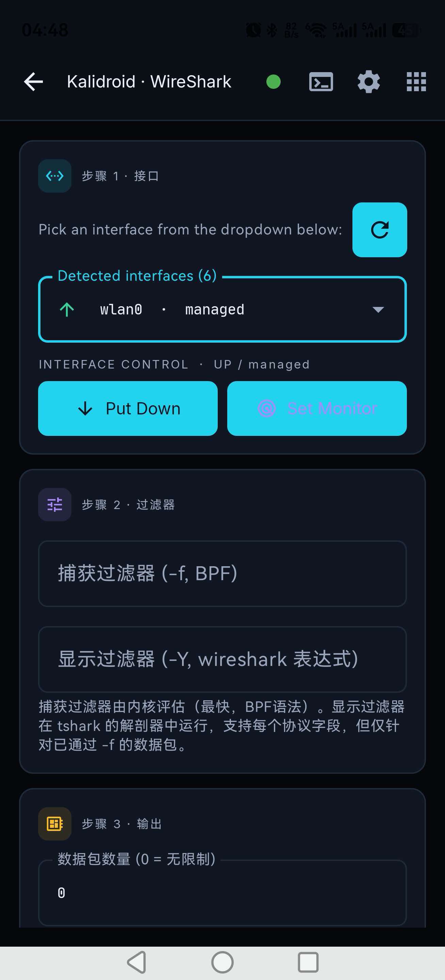Open the terminal console icon
Image resolution: width=445 pixels, height=980 pixels.
(x=321, y=82)
